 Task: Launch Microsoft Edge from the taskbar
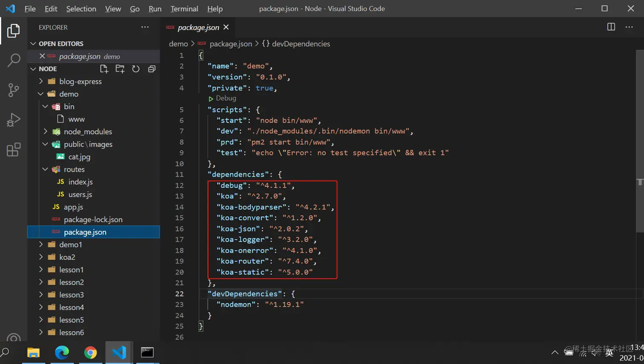62,353
